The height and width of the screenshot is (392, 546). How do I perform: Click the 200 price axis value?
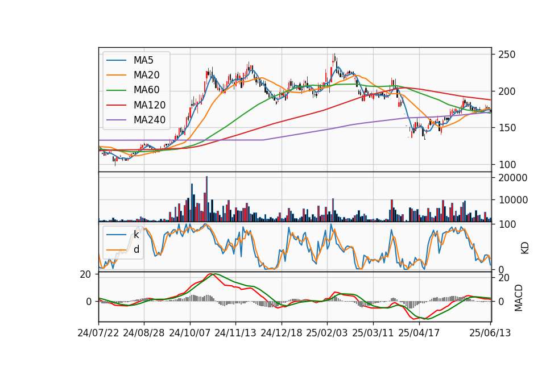(x=507, y=91)
